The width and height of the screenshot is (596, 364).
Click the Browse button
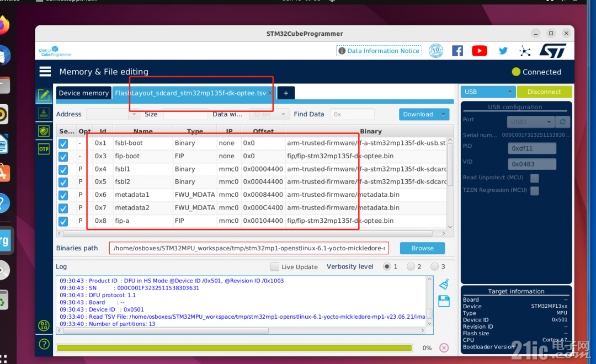point(422,248)
